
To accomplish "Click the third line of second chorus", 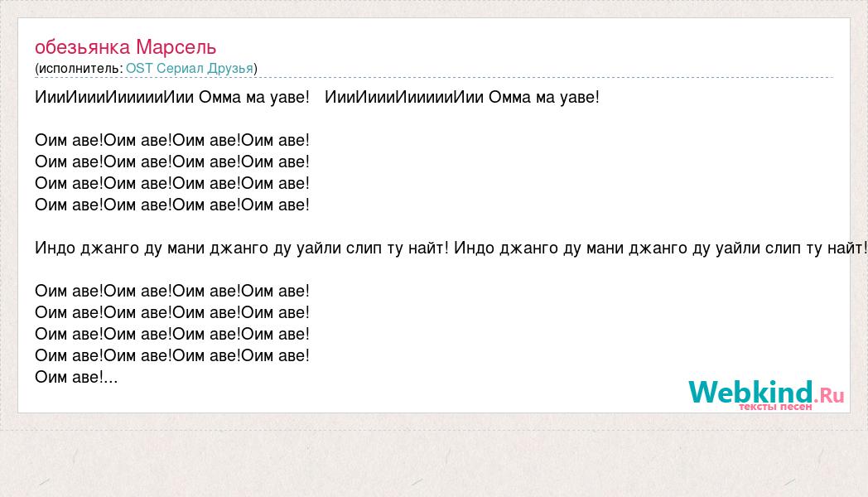I will (x=172, y=335).
